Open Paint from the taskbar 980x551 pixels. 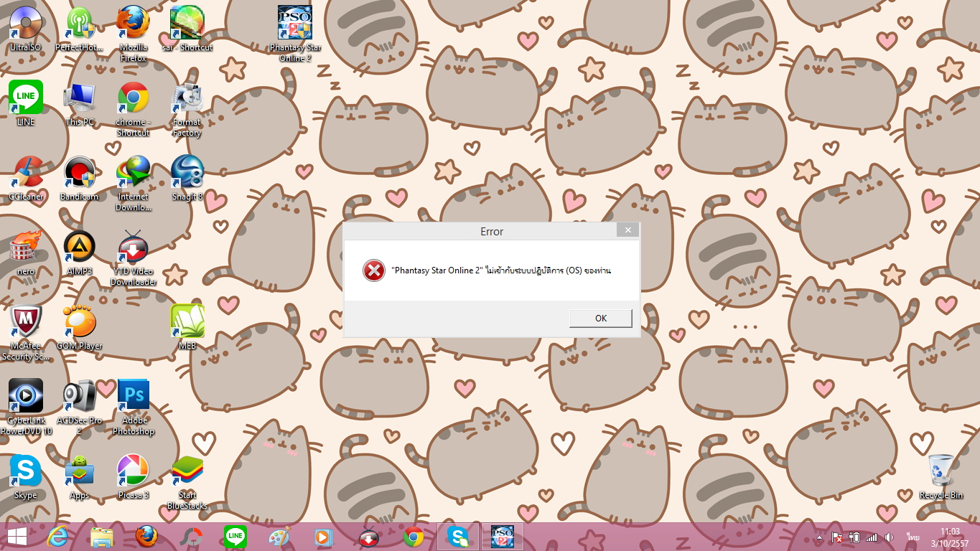pos(279,537)
